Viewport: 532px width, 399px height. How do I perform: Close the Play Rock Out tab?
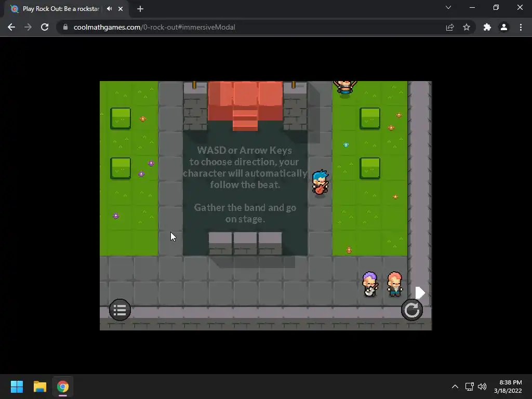121,9
